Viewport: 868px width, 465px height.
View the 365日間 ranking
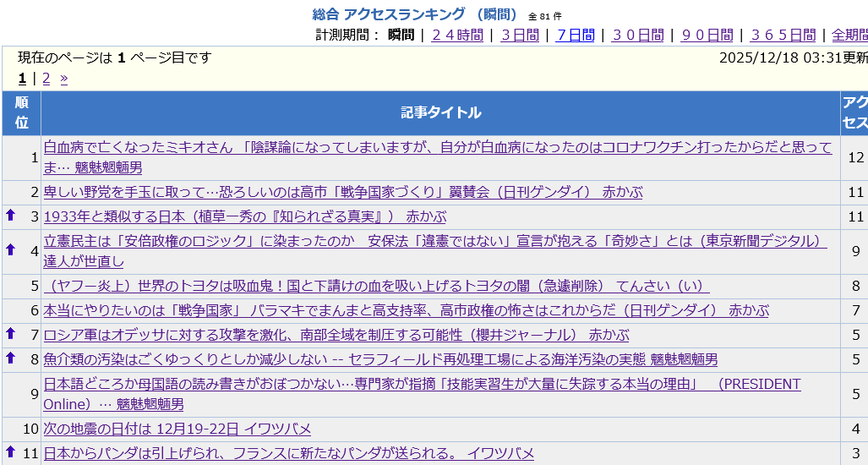click(783, 35)
